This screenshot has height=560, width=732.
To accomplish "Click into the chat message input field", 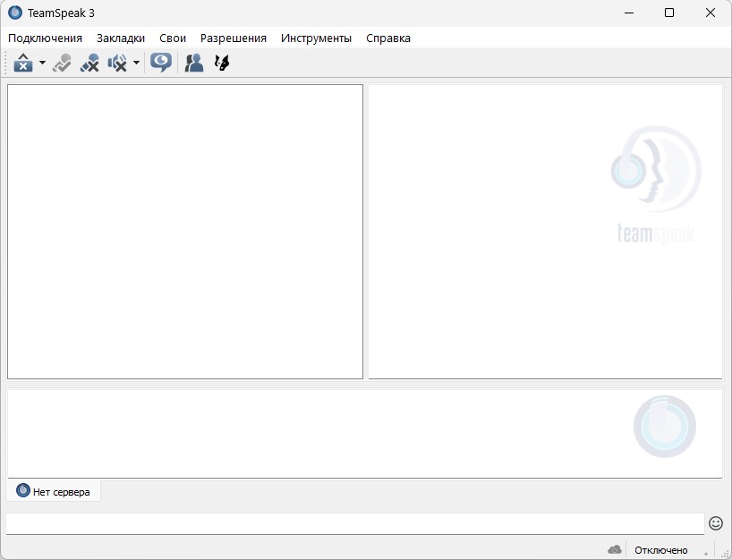I will pyautogui.click(x=354, y=523).
